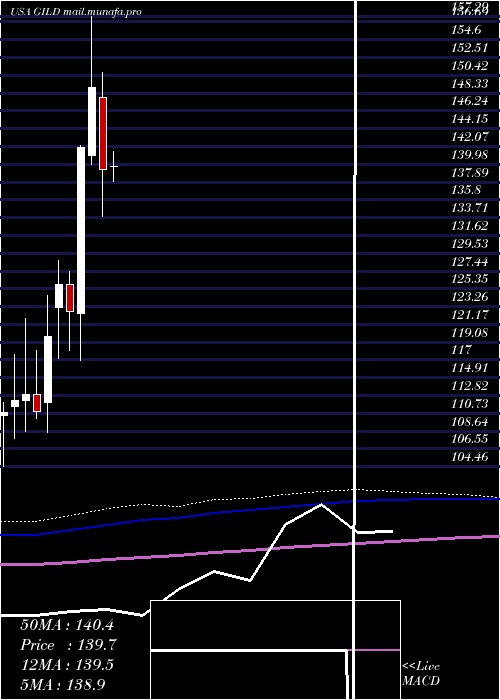The height and width of the screenshot is (700, 500).
Task: Click the <<Live MACD label
Action: tap(421, 673)
